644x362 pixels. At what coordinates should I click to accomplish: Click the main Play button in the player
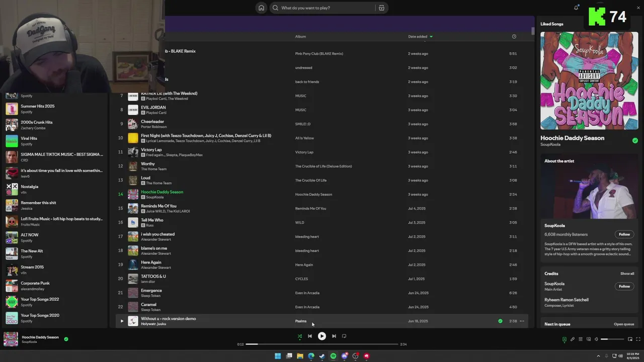(322, 336)
